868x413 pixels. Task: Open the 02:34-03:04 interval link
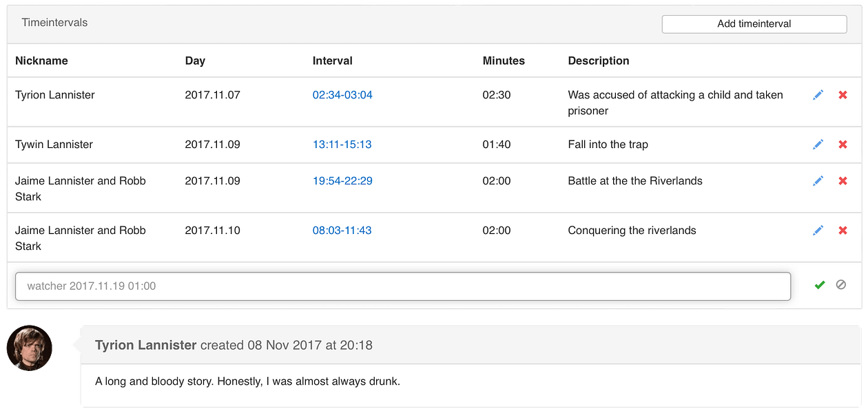click(x=342, y=95)
